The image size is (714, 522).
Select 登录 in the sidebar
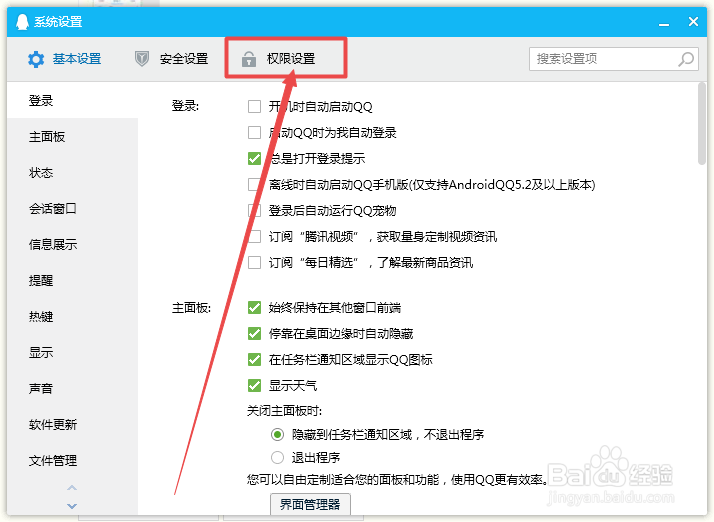click(72, 100)
